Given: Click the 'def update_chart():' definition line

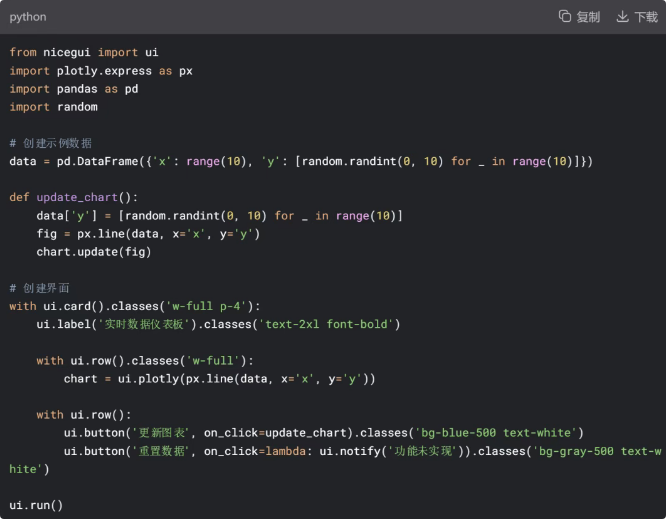Looking at the screenshot, I should (74, 197).
